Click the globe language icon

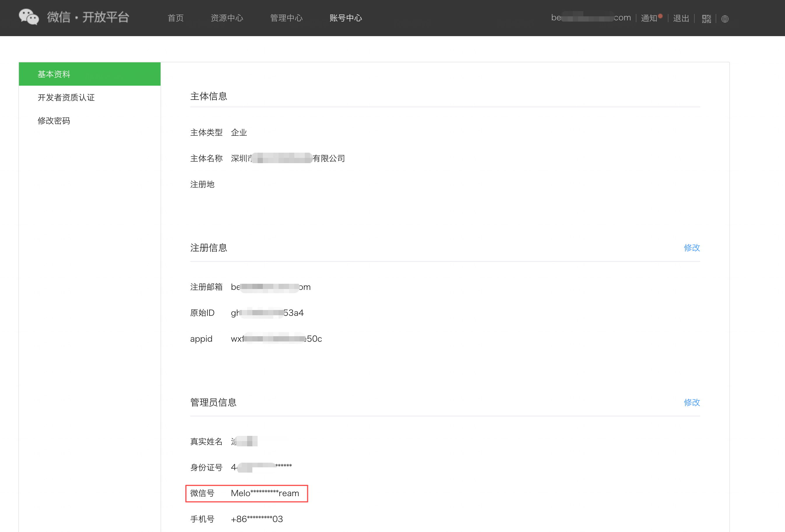pyautogui.click(x=725, y=19)
